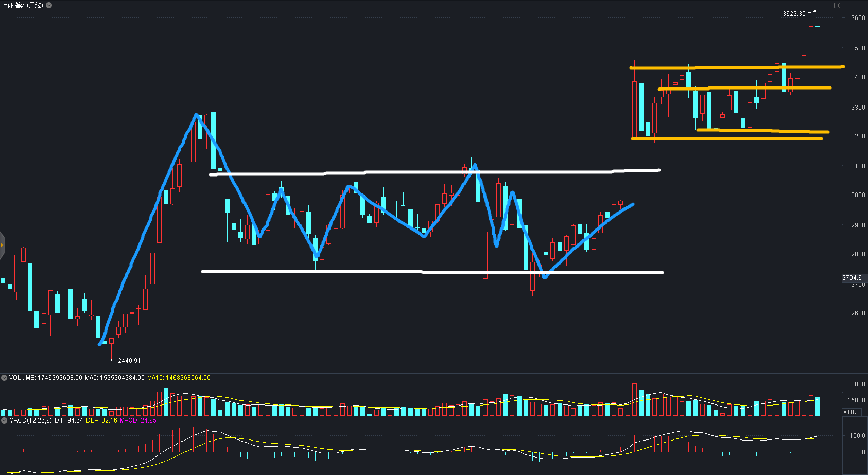The width and height of the screenshot is (868, 475).
Task: Toggle the side panel layout icon
Action: coord(837,5)
